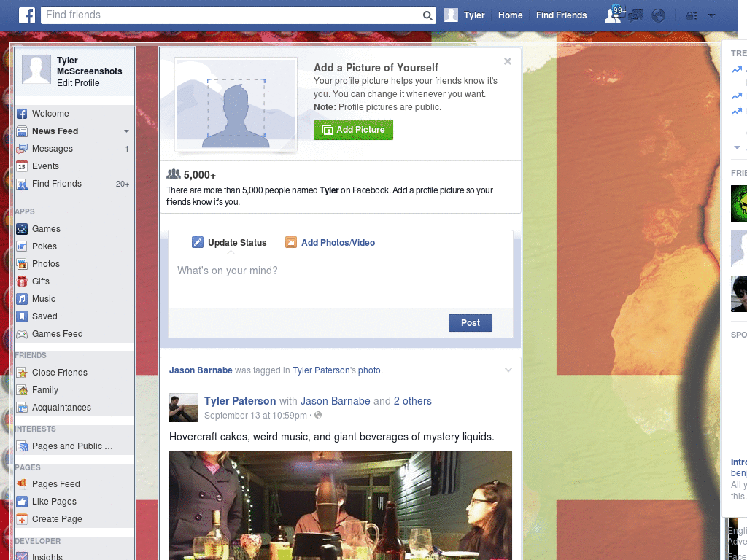Click the Games Feed controller icon
The width and height of the screenshot is (747, 560).
(22, 334)
